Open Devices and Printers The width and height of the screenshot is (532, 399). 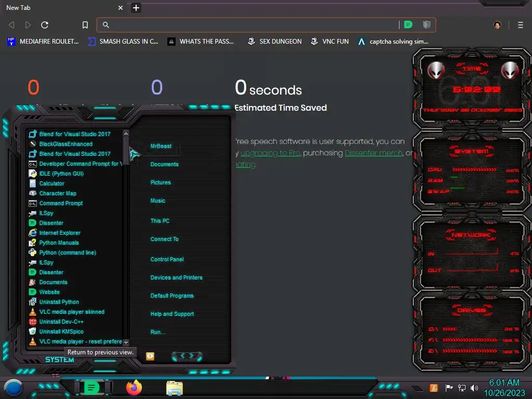pos(177,277)
